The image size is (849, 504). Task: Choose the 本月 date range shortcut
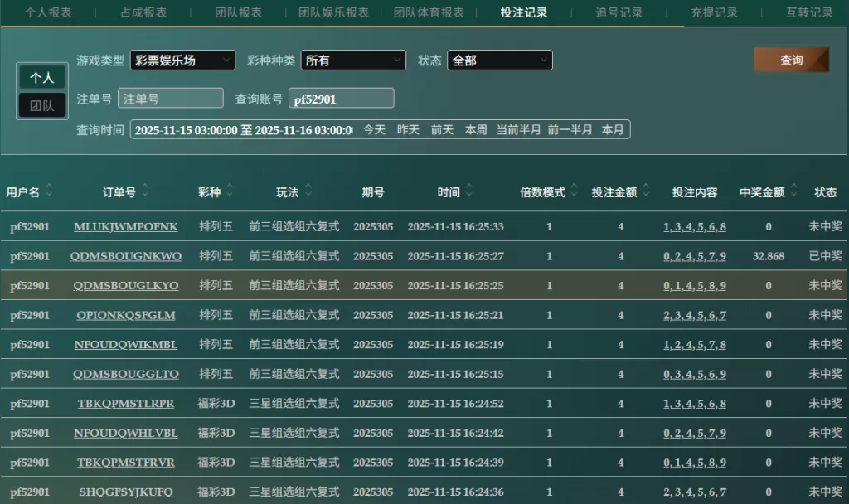point(613,130)
